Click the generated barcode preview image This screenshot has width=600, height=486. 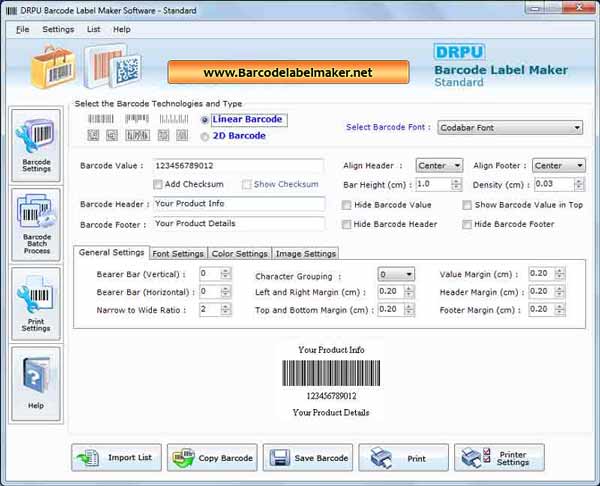pyautogui.click(x=331, y=373)
